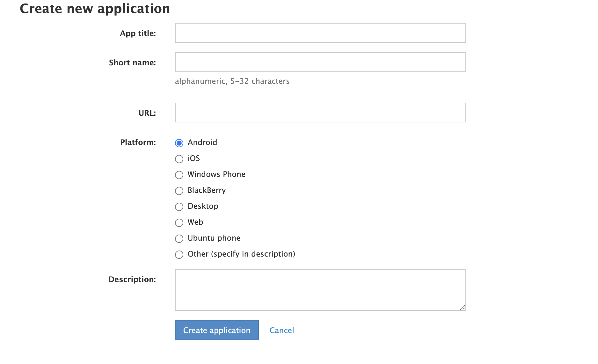Click into the URL input field
This screenshot has width=598, height=364.
coord(320,113)
